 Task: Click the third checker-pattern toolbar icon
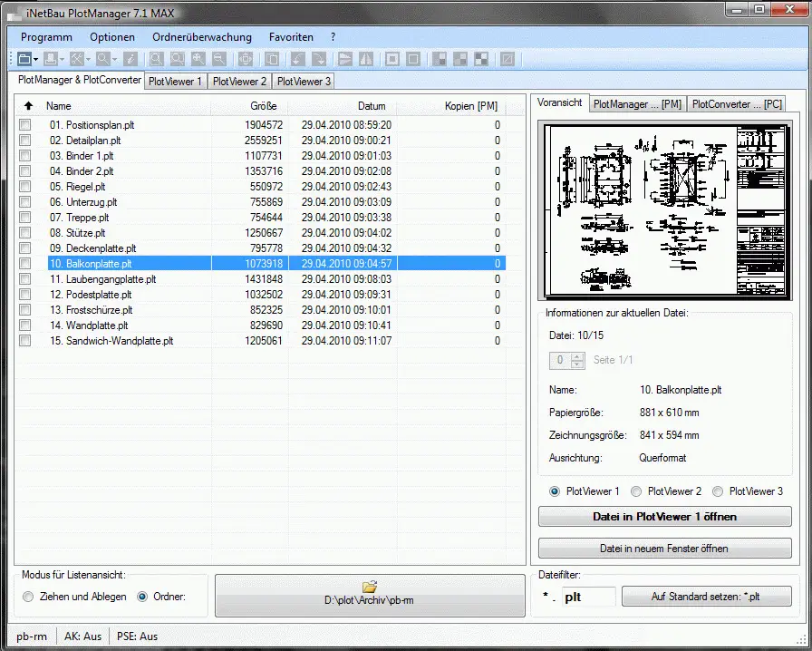[x=481, y=59]
